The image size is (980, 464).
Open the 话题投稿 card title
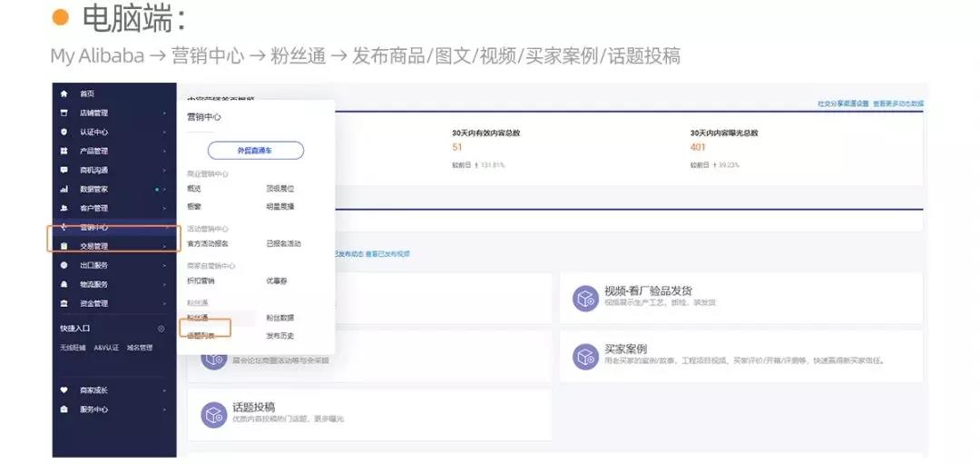(x=254, y=408)
